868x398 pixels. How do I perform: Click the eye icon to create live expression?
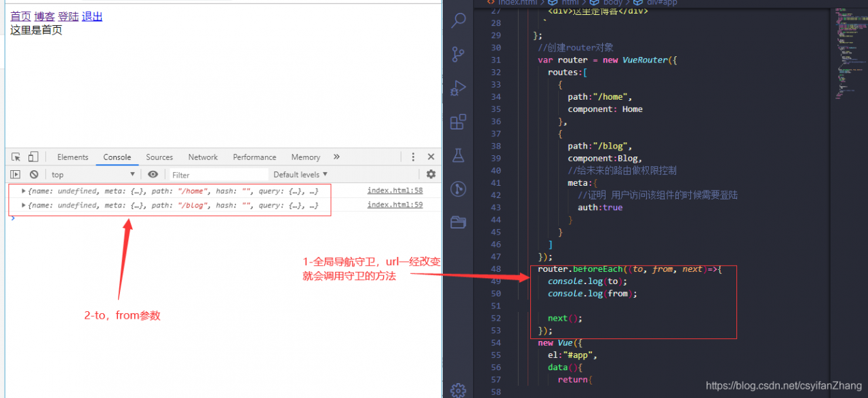tap(153, 174)
